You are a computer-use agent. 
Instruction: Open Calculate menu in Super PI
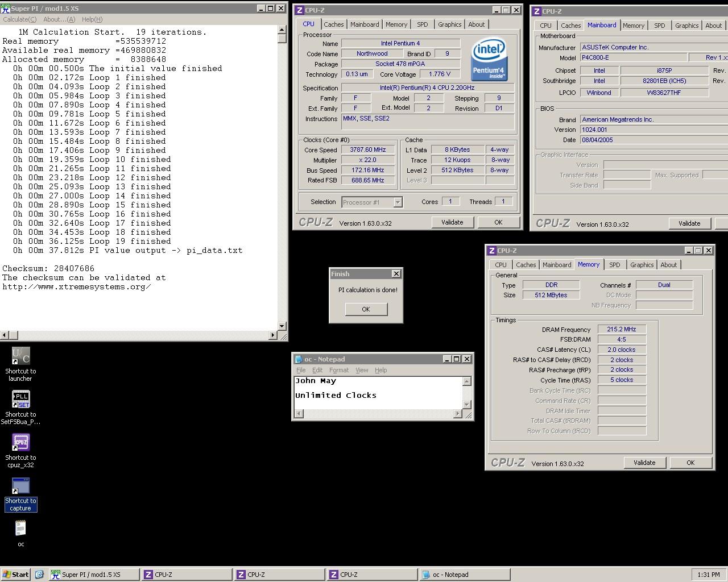[x=20, y=19]
